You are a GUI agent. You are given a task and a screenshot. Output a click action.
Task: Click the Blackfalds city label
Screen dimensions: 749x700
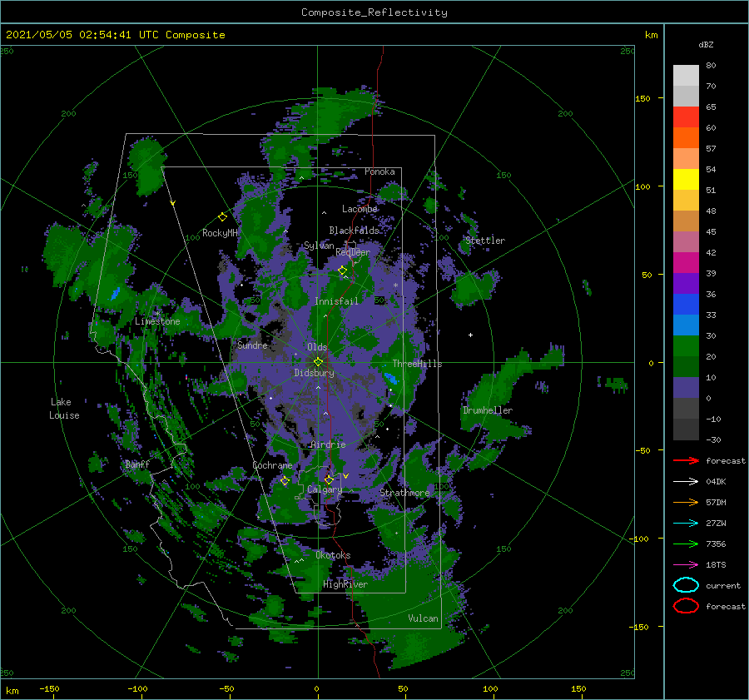[x=354, y=231]
